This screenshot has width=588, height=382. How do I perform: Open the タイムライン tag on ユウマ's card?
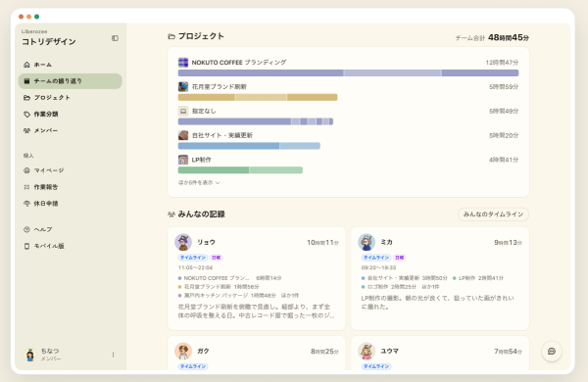[x=376, y=366]
